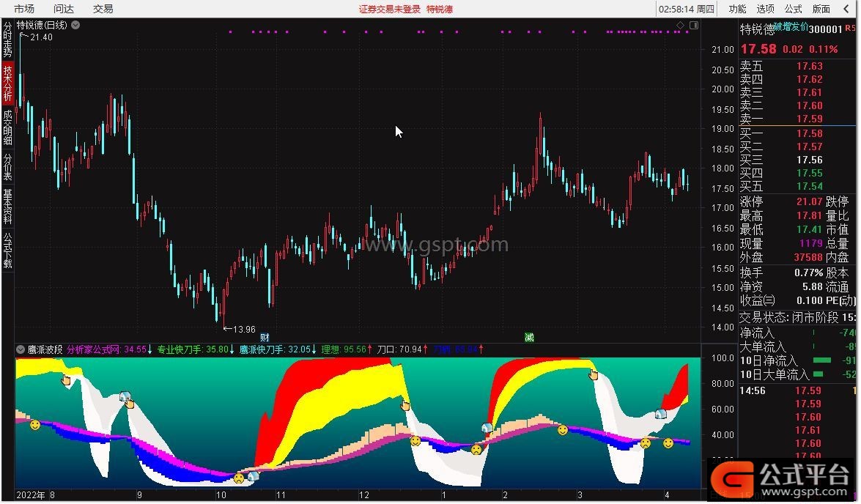The image size is (861, 504).
Task: Click the diamond icon above the K-line chart
Action: [x=681, y=25]
